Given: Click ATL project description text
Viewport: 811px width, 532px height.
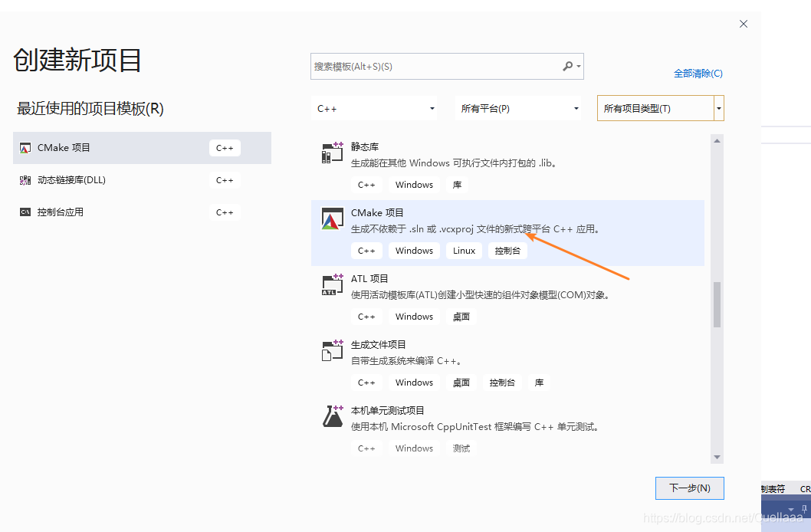Looking at the screenshot, I should click(x=481, y=295).
